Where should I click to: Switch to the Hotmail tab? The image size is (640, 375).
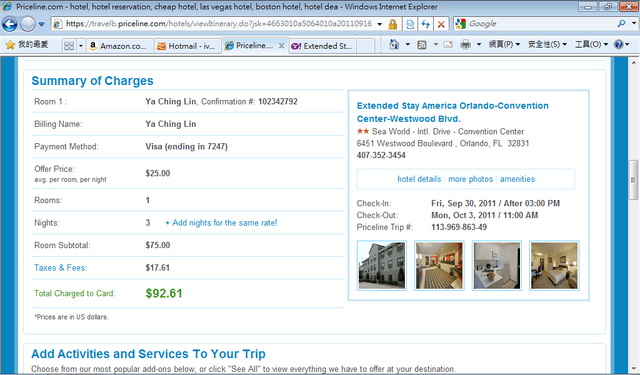point(187,46)
